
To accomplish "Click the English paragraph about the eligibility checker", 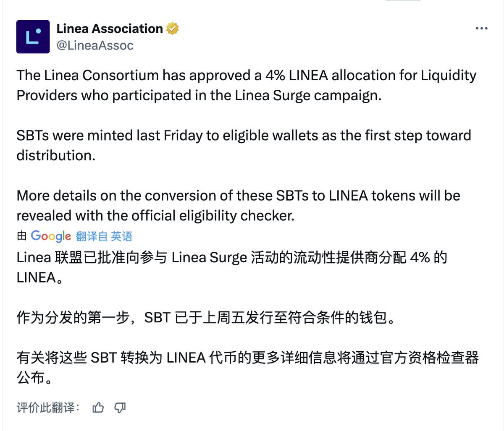I will (238, 205).
